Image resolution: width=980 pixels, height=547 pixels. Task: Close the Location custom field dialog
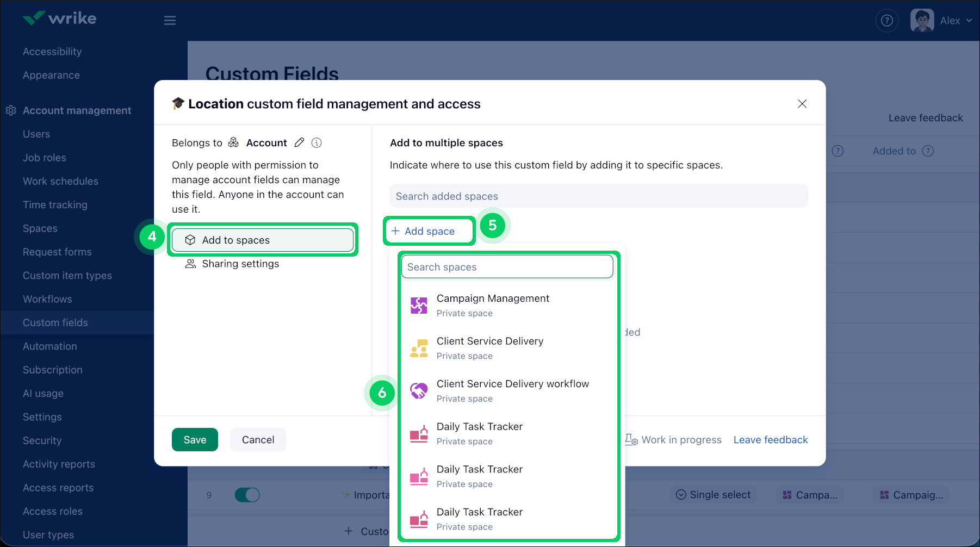coord(802,104)
